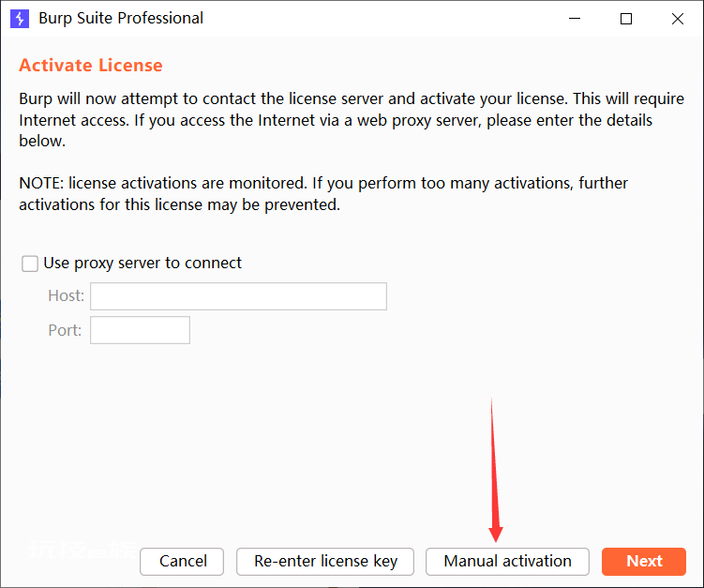Open Manual activation

(507, 562)
